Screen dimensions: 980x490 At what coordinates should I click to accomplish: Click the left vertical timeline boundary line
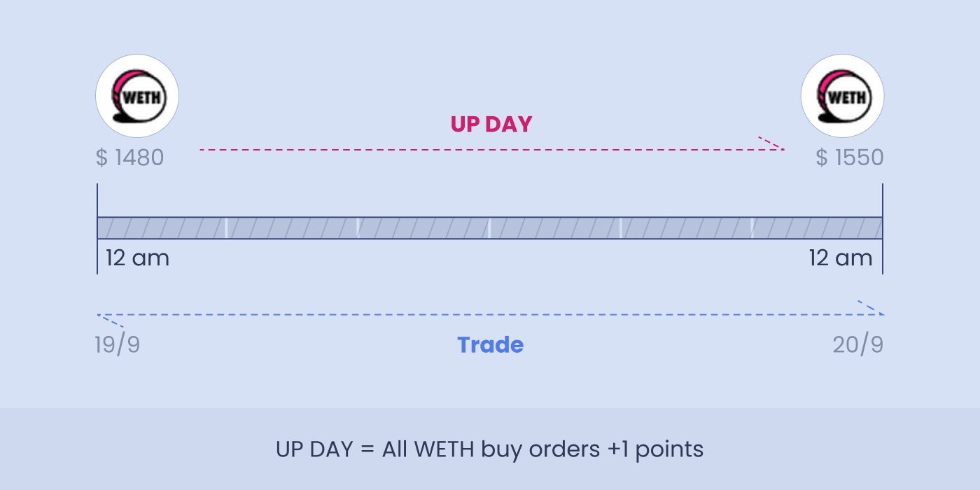(x=97, y=229)
